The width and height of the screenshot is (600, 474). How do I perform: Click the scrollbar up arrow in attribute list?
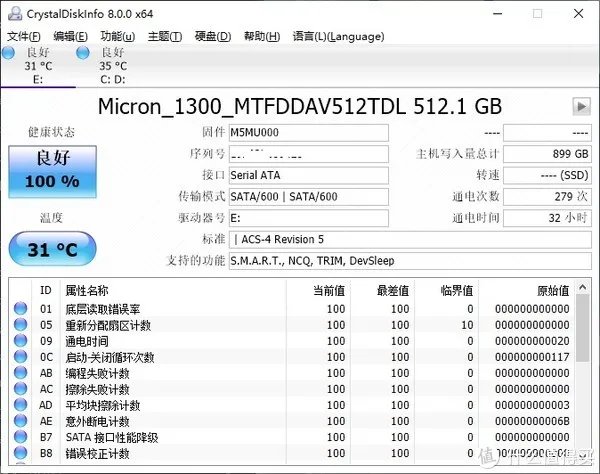pyautogui.click(x=583, y=287)
